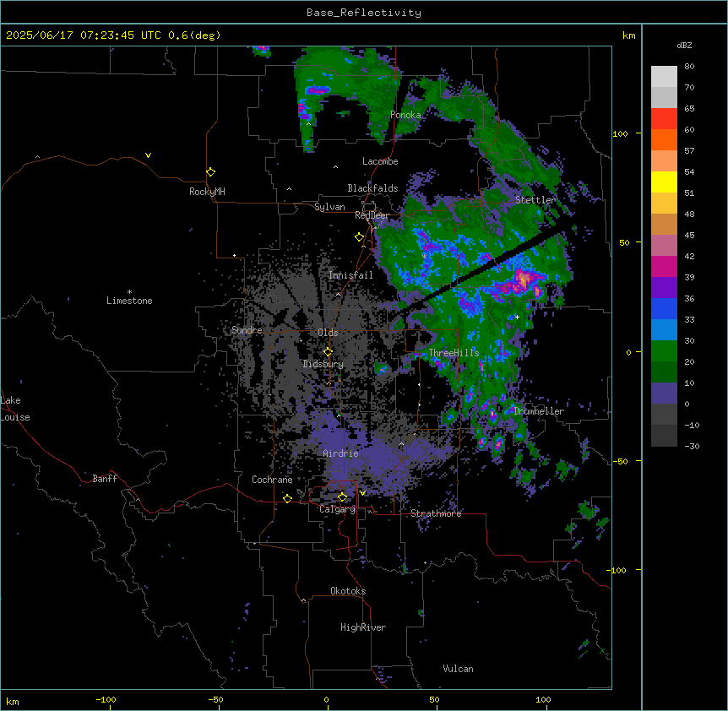Click the yellow diamond marker below Cochrane label

click(x=287, y=498)
